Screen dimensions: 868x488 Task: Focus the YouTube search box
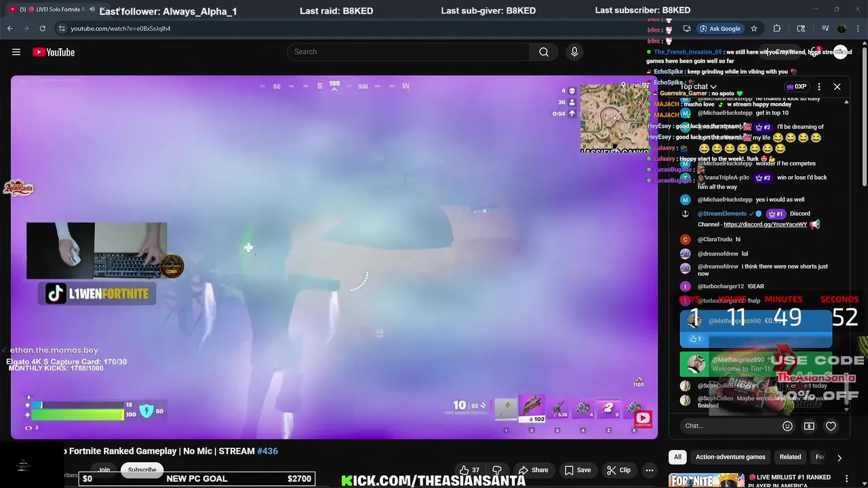pyautogui.click(x=408, y=52)
